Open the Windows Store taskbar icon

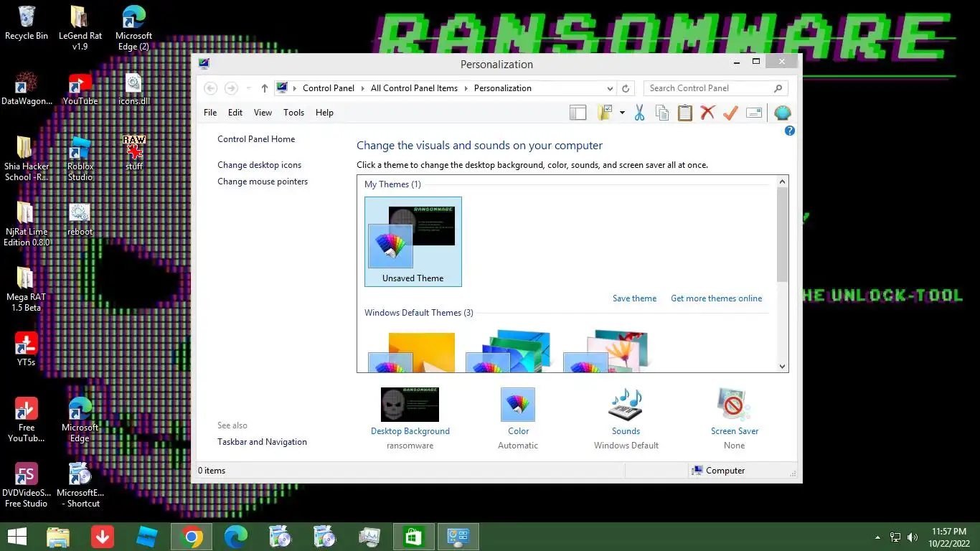(x=413, y=537)
